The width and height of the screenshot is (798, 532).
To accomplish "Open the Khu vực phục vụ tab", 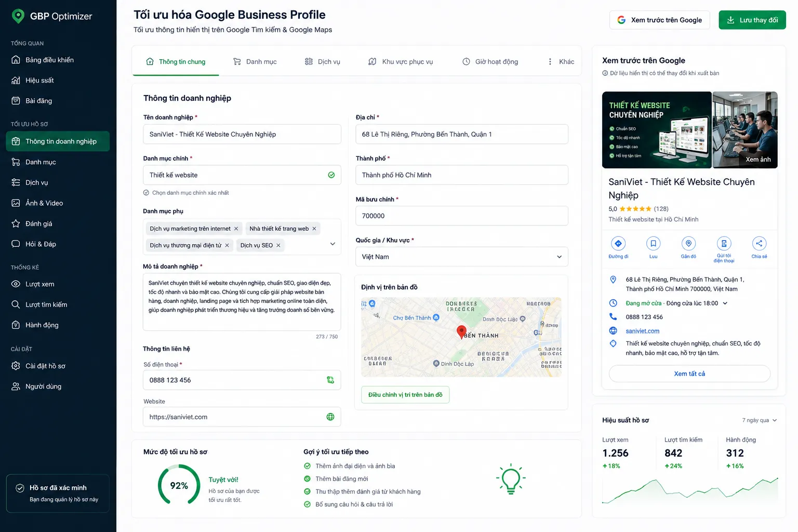I will [x=401, y=62].
